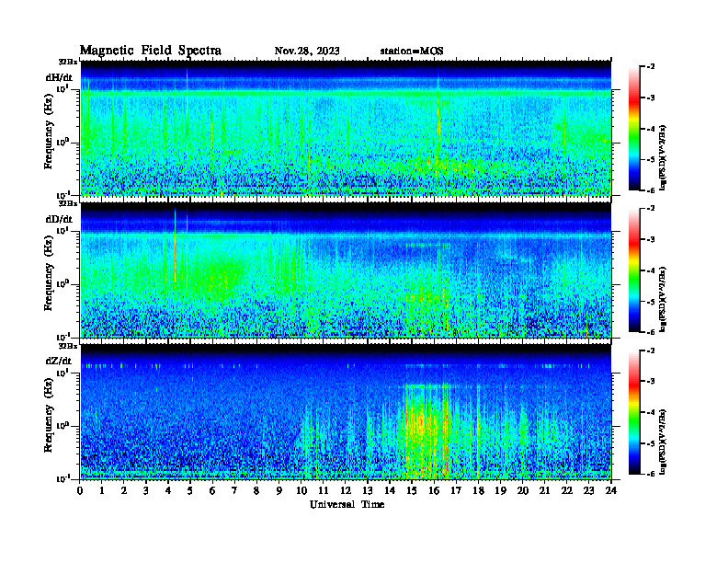This screenshot has width=728, height=563.
Task: Click hour 10 on the Universal Time axis
Action: pos(301,491)
